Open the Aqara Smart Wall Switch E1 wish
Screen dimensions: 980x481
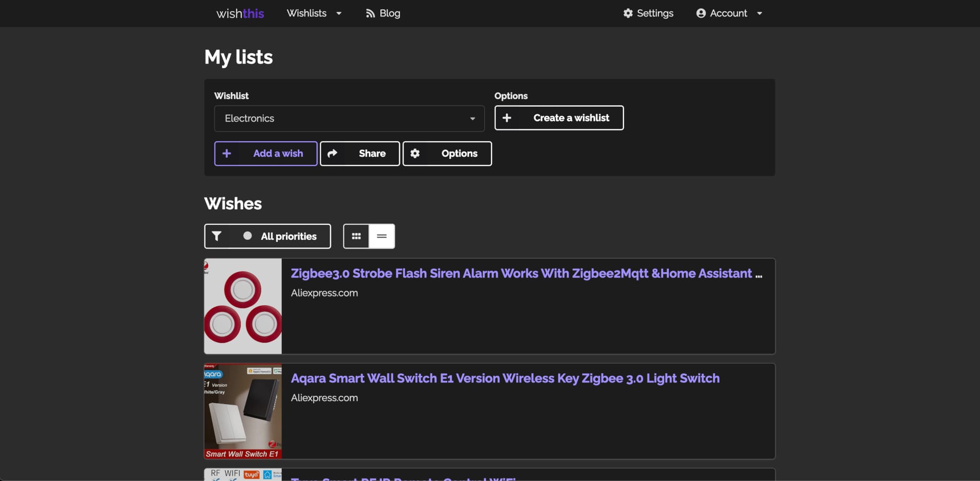505,378
